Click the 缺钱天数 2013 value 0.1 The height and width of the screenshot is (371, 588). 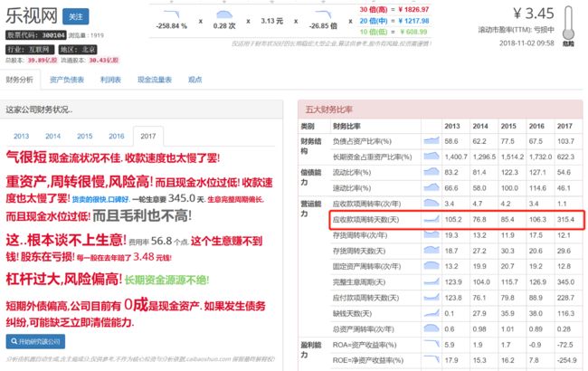point(449,313)
